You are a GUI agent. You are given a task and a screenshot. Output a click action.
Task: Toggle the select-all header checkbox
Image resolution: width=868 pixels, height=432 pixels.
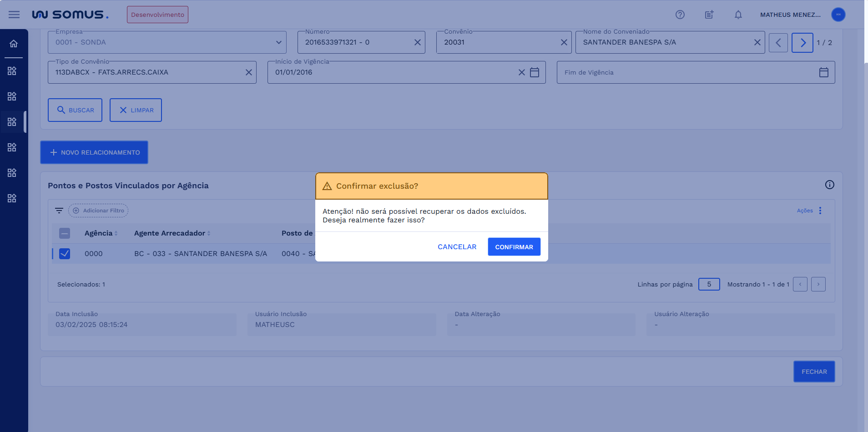click(x=65, y=233)
